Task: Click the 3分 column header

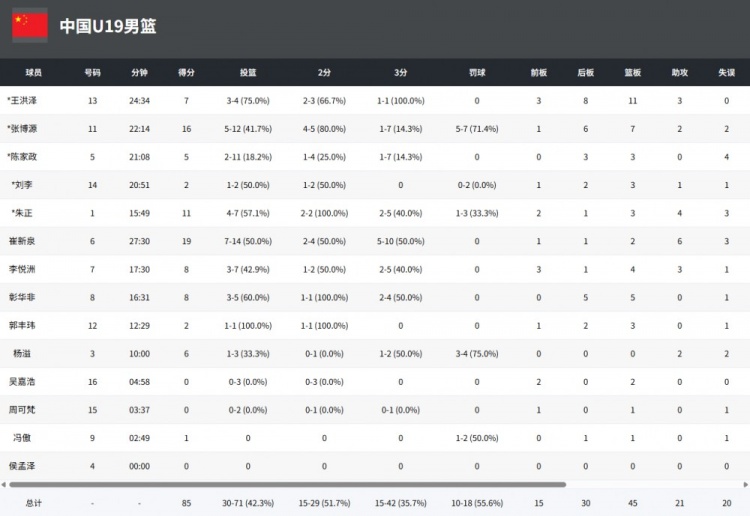Action: [x=400, y=73]
